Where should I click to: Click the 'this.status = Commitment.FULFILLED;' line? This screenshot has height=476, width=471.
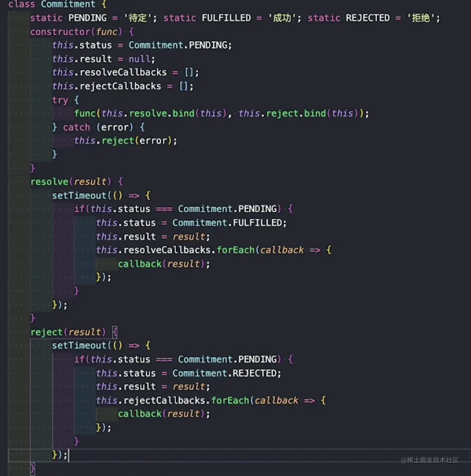[x=191, y=223]
